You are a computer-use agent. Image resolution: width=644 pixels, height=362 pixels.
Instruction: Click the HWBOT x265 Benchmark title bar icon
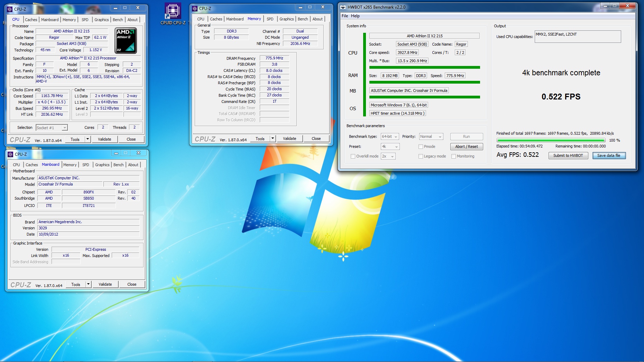point(343,7)
